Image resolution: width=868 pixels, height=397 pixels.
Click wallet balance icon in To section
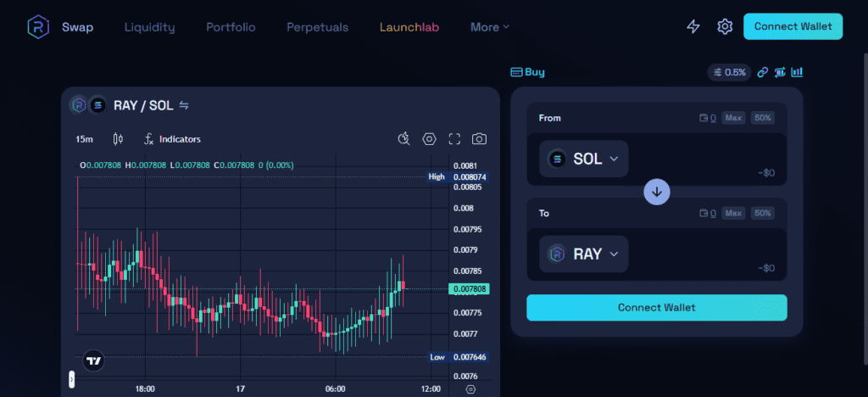704,213
